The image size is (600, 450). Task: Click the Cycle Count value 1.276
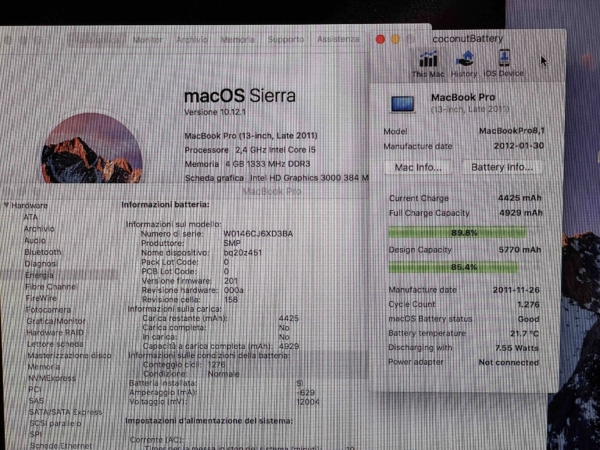pyautogui.click(x=528, y=305)
